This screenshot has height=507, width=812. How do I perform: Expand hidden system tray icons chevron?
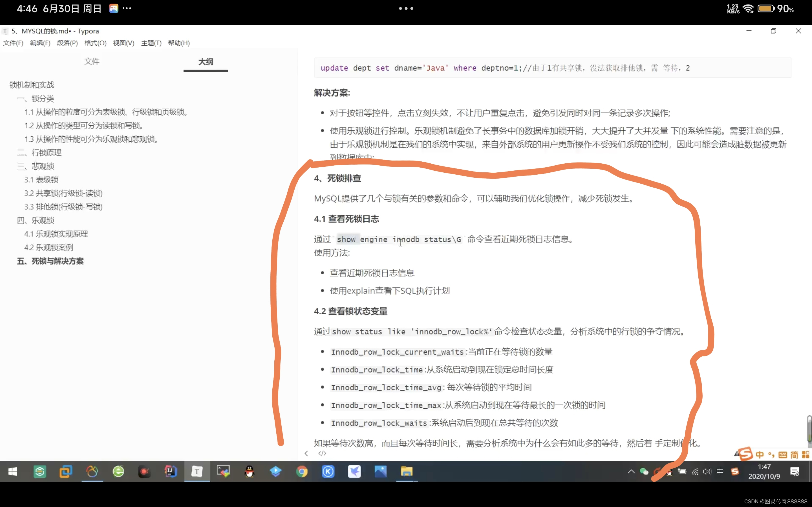pos(631,472)
